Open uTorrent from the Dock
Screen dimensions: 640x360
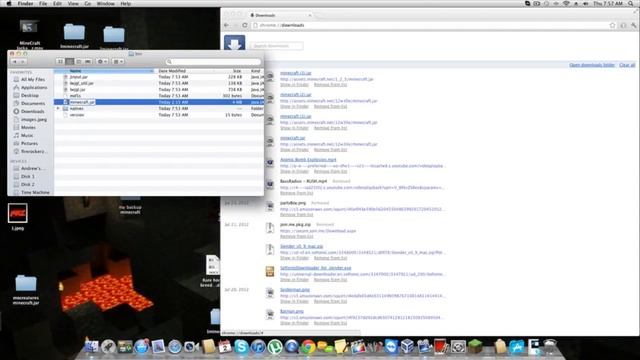click(x=275, y=347)
